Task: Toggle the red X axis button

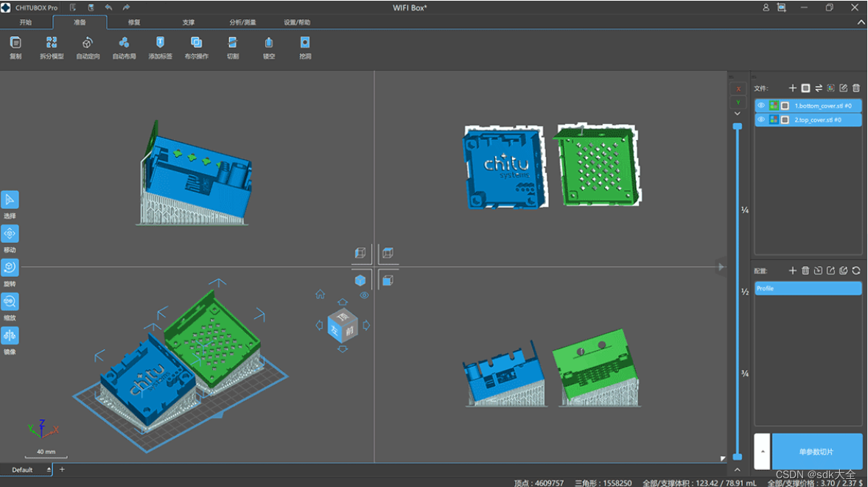Action: [x=738, y=88]
